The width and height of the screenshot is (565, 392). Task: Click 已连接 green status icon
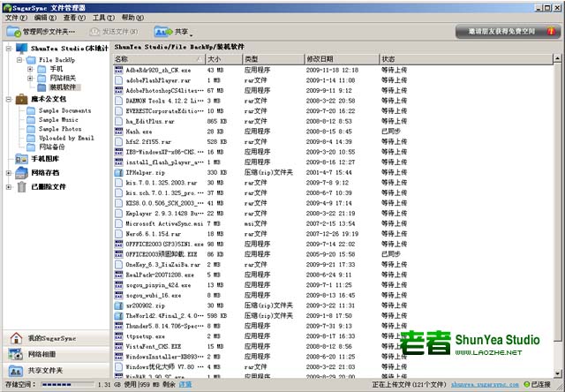(x=527, y=385)
